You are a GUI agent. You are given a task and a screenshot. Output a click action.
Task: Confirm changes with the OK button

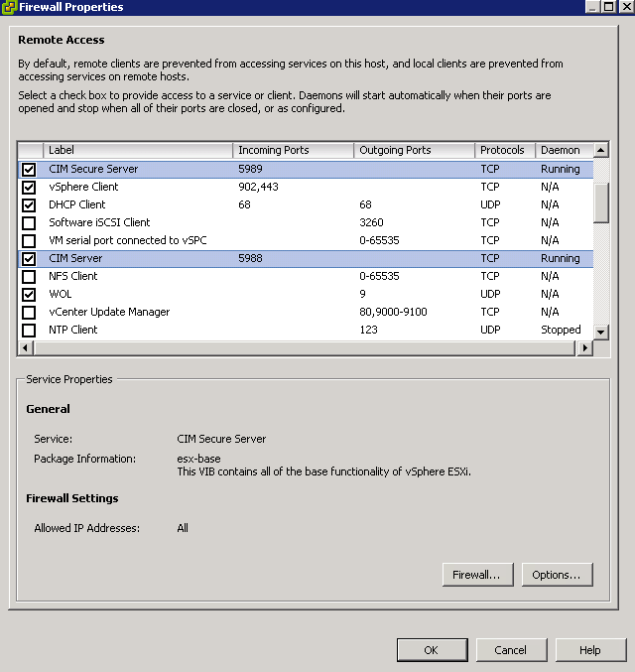click(x=432, y=650)
